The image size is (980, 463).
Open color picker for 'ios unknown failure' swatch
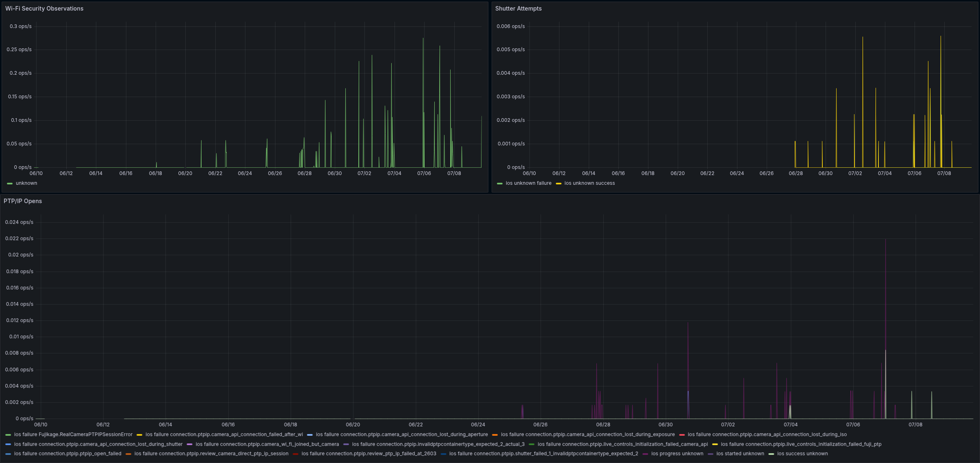[x=500, y=184]
